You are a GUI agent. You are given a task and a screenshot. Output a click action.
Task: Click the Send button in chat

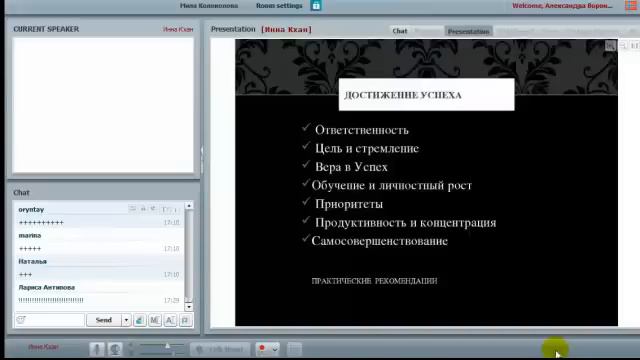pyautogui.click(x=104, y=320)
